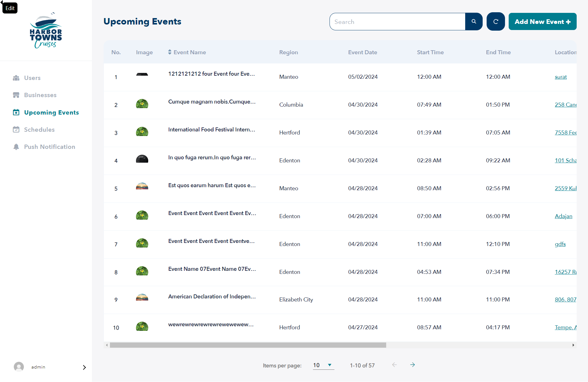Click the Region column header
Screen dimensions: 588x382
click(288, 52)
